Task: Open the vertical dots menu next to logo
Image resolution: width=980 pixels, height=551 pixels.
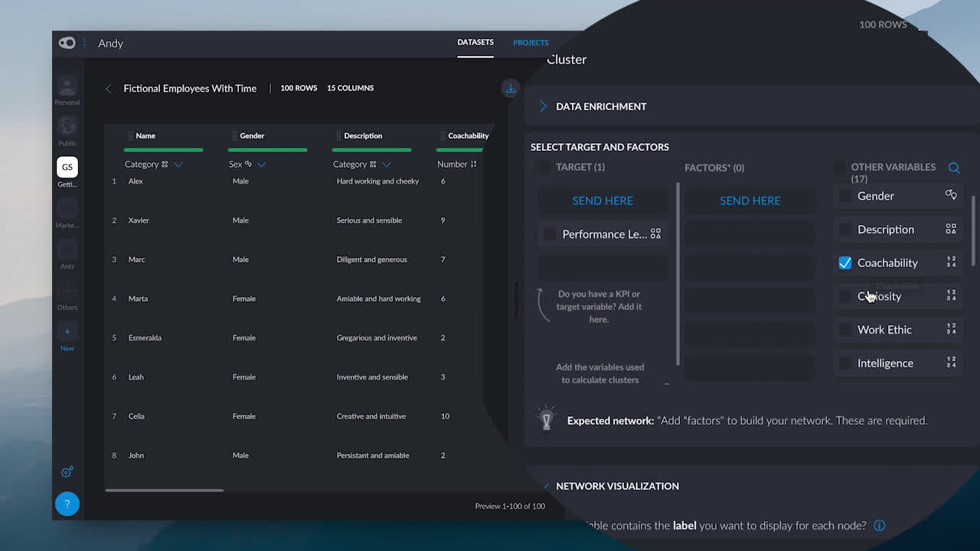Action: pyautogui.click(x=84, y=43)
